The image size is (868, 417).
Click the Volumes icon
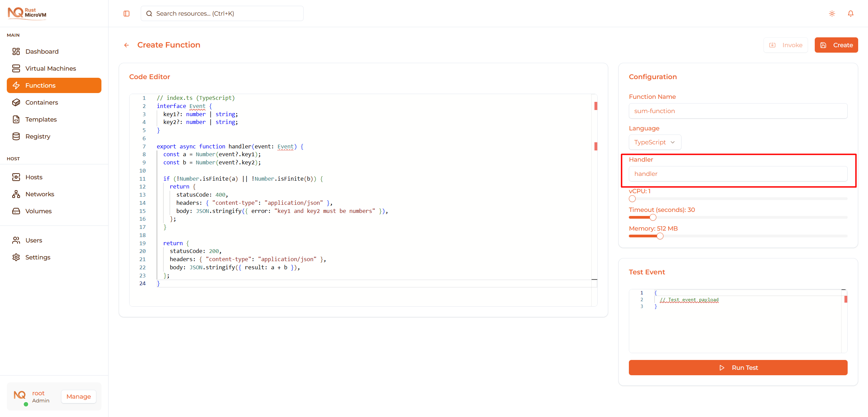(16, 211)
